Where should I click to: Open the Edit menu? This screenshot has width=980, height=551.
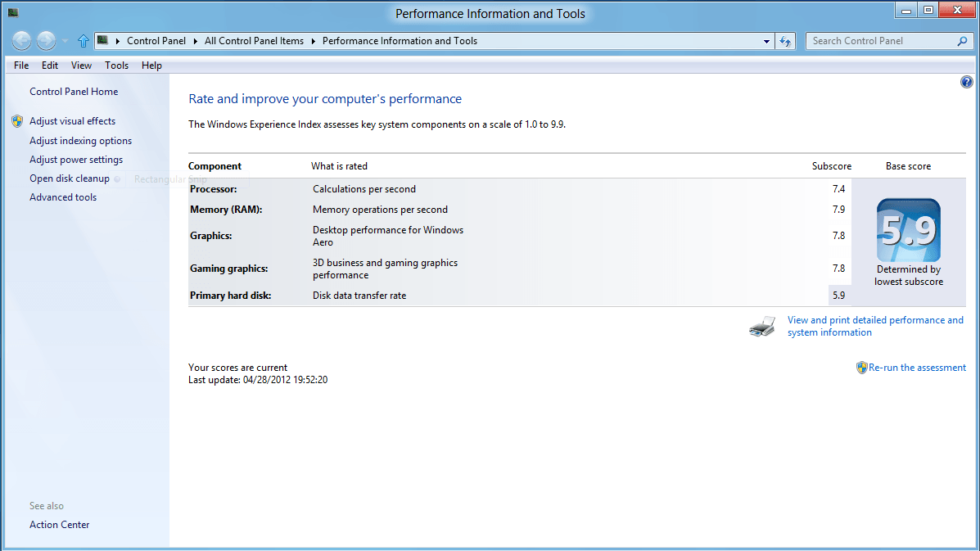(x=50, y=65)
